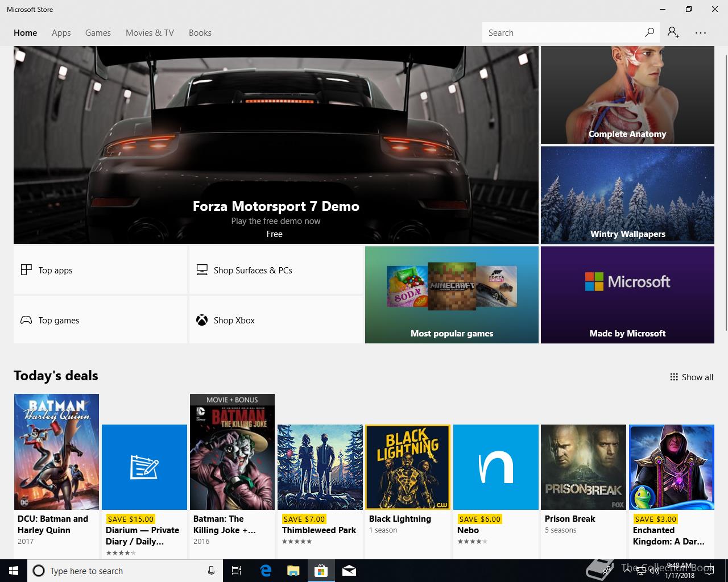The height and width of the screenshot is (582, 728).
Task: Click the 'Thimbleweed Park' title text
Action: [319, 530]
